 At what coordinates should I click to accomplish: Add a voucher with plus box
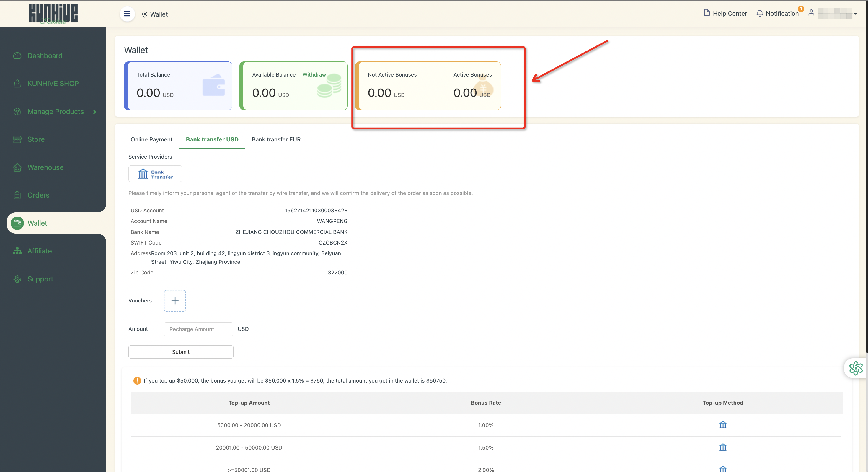174,300
